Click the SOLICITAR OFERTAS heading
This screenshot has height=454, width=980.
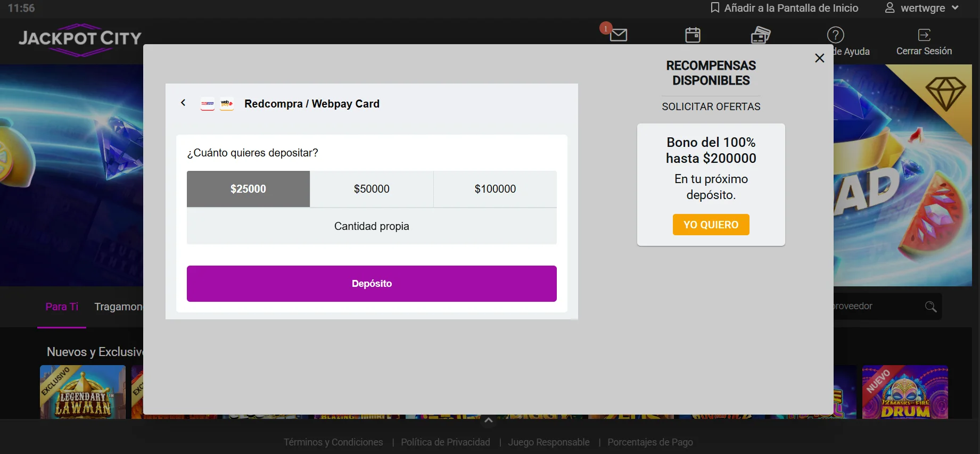point(711,106)
